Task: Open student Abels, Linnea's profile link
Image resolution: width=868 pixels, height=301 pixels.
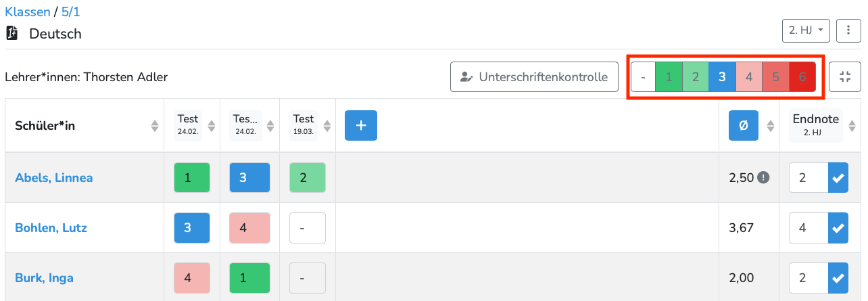Action: pyautogui.click(x=53, y=178)
